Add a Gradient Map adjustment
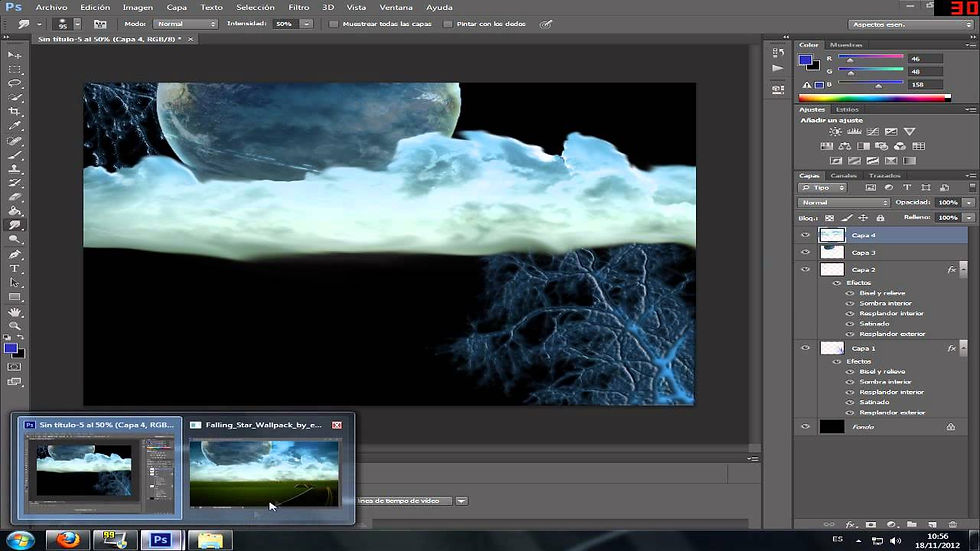This screenshot has height=551, width=980. point(909,161)
